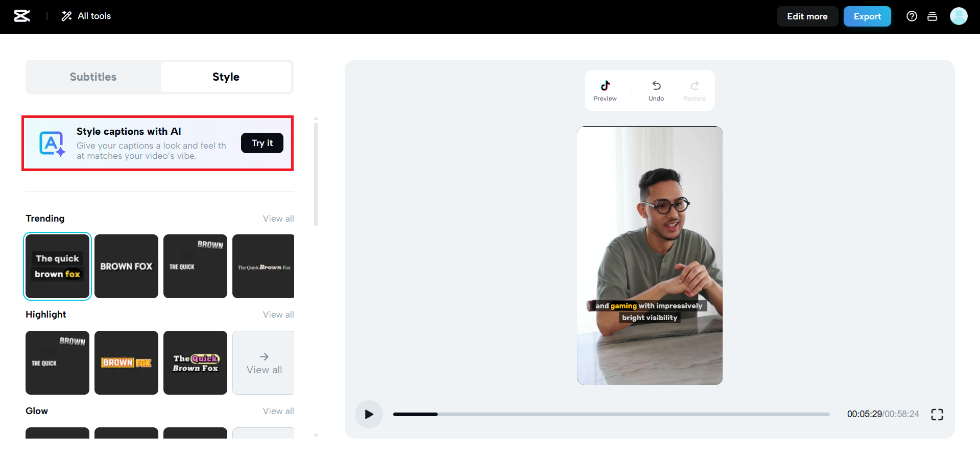Open the user profile avatar
The width and height of the screenshot is (980, 459).
point(959,16)
